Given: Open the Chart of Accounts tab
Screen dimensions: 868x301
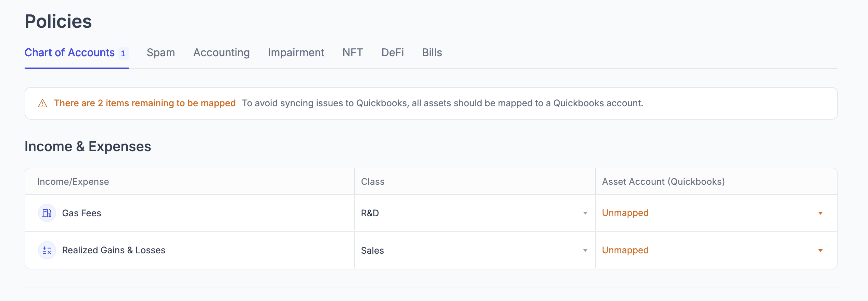Looking at the screenshot, I should 69,53.
